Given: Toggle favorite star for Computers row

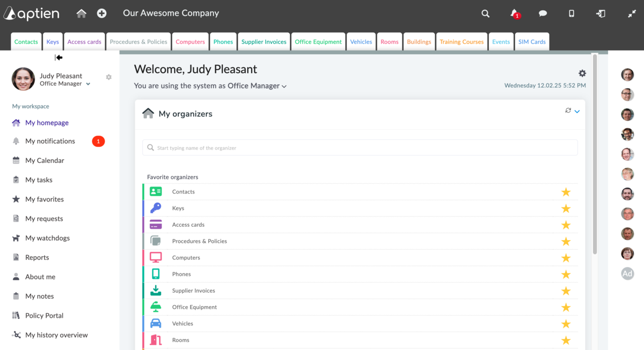Looking at the screenshot, I should [566, 258].
